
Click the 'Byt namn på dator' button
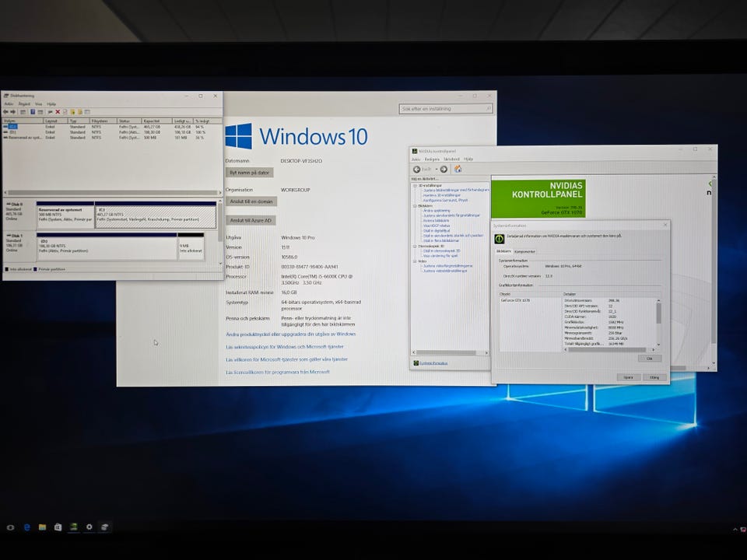[249, 172]
